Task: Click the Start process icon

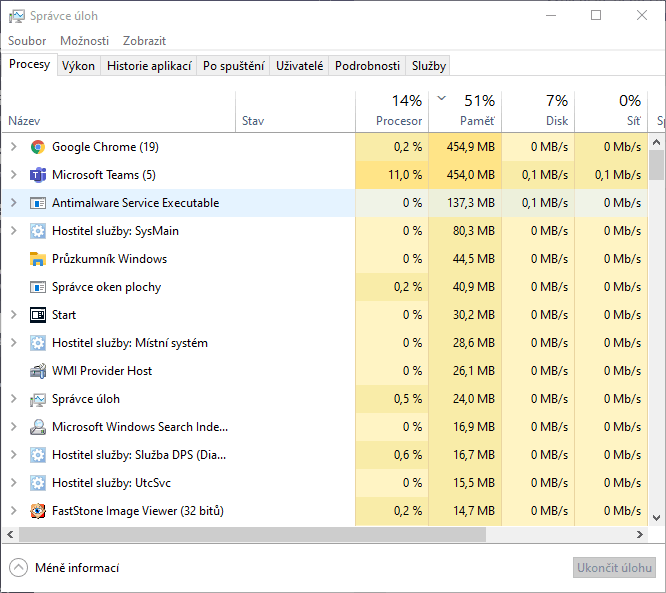Action: point(38,315)
